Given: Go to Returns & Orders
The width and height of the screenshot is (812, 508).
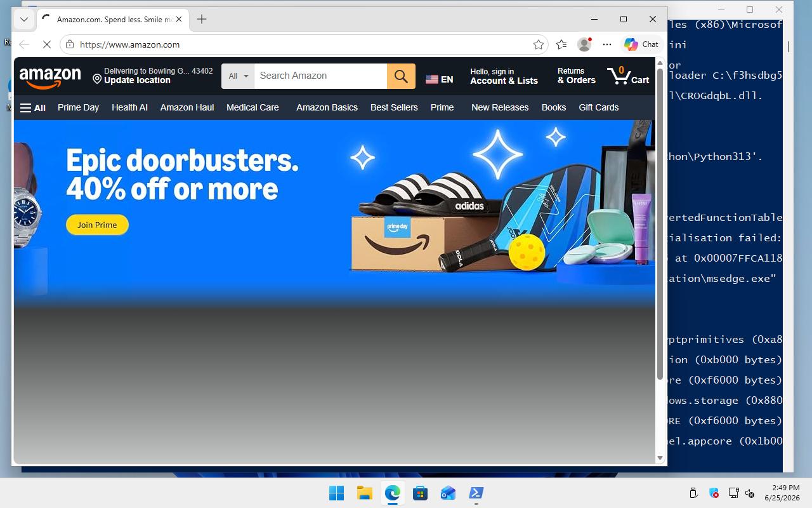Looking at the screenshot, I should (576, 76).
